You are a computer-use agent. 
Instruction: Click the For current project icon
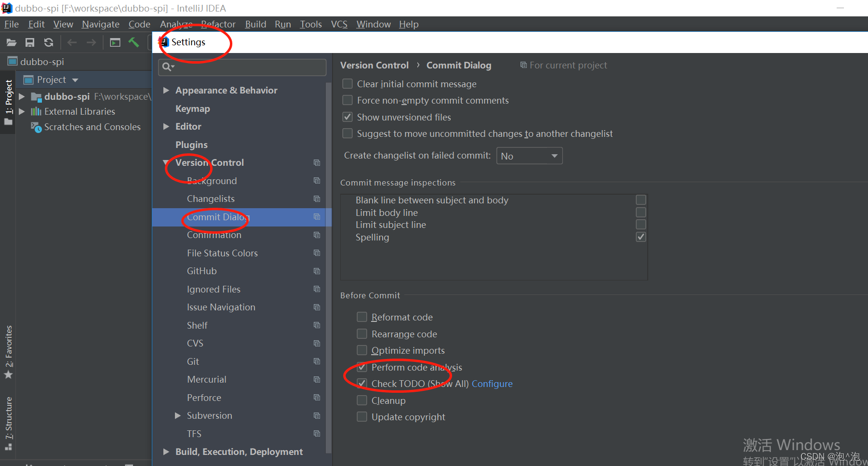pyautogui.click(x=523, y=65)
